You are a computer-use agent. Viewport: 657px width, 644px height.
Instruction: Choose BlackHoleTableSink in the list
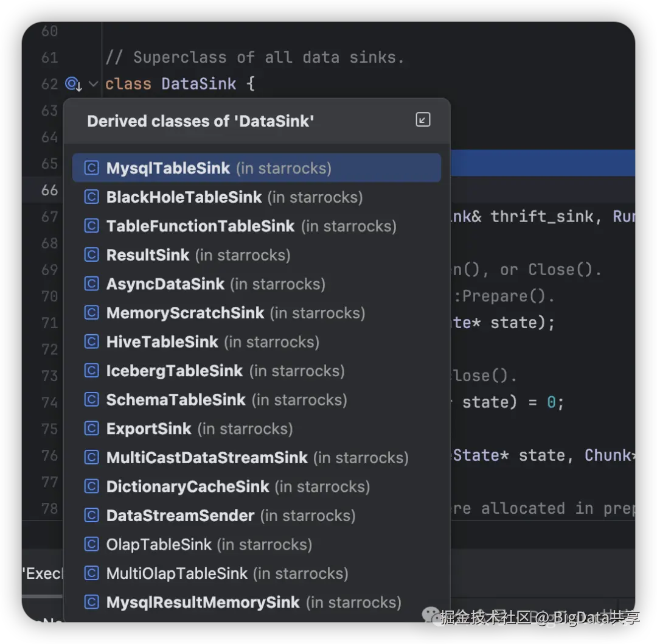[184, 197]
